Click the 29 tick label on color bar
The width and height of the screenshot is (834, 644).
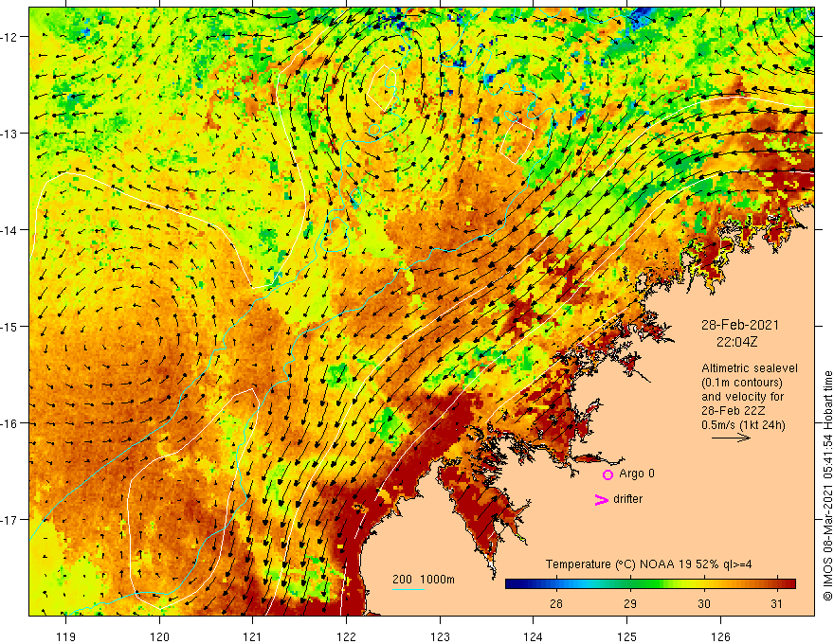point(629,603)
